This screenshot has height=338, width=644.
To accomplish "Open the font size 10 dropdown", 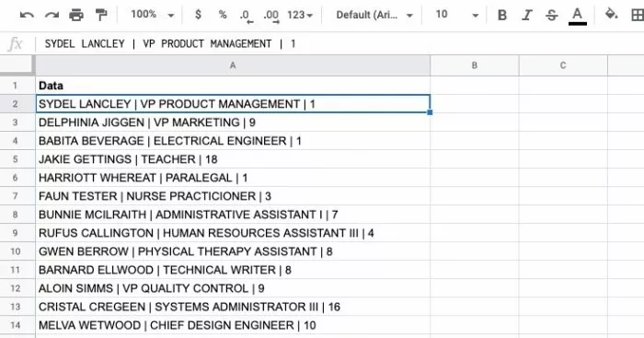I will point(456,15).
